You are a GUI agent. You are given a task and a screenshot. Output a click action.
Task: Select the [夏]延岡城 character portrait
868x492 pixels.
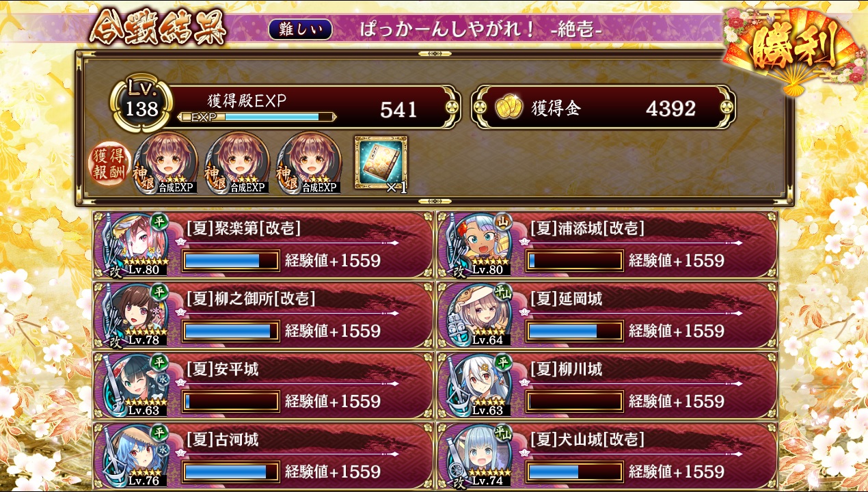pyautogui.click(x=480, y=314)
